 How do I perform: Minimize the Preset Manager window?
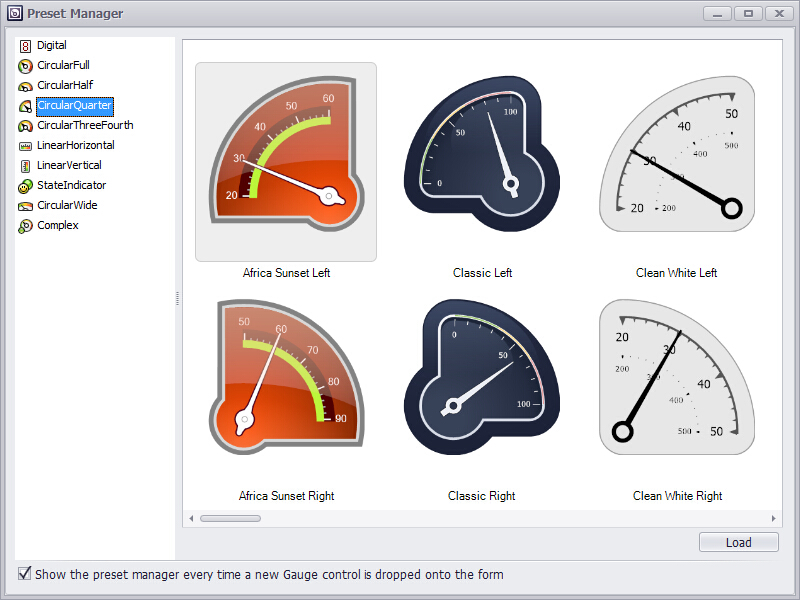[x=717, y=14]
